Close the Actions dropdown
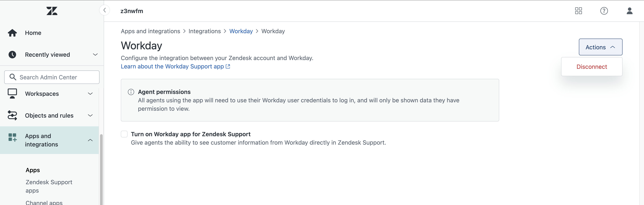This screenshot has width=644, height=205. point(600,47)
